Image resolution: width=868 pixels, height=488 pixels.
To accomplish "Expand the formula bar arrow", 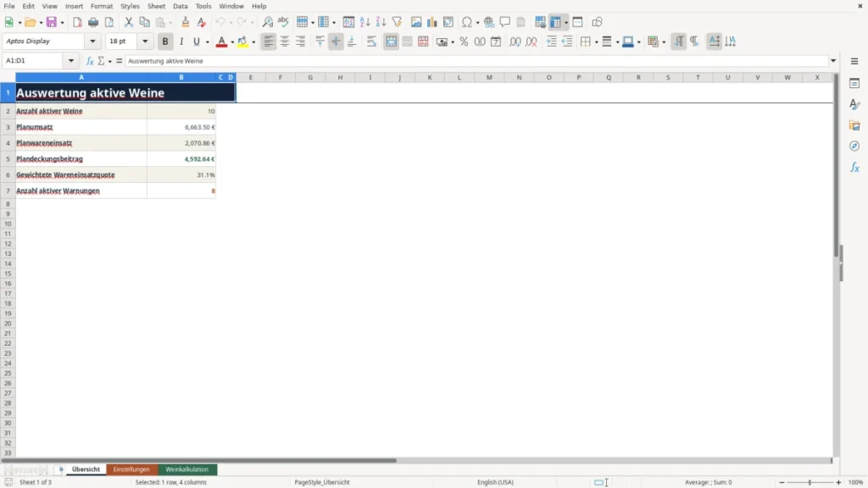I will click(833, 61).
